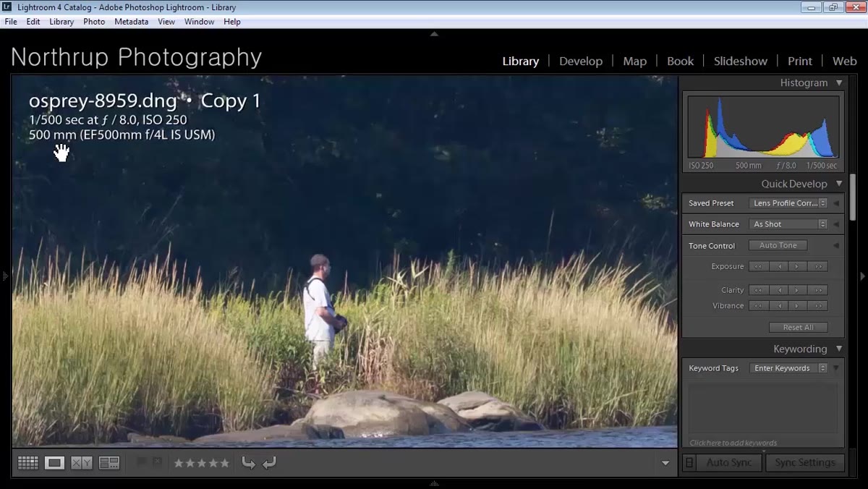Open the White Balance dropdown
The width and height of the screenshot is (868, 489).
point(788,224)
